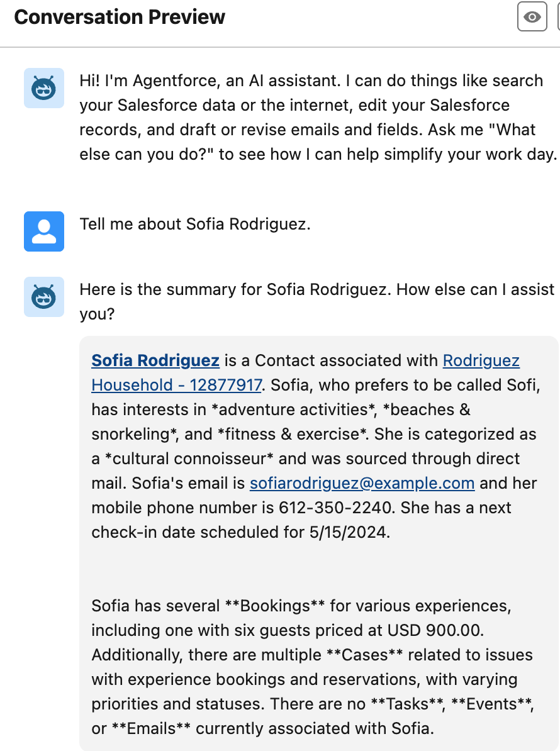This screenshot has width=560, height=751.
Task: Click the Agentforce greeting message text
Action: coord(315,117)
